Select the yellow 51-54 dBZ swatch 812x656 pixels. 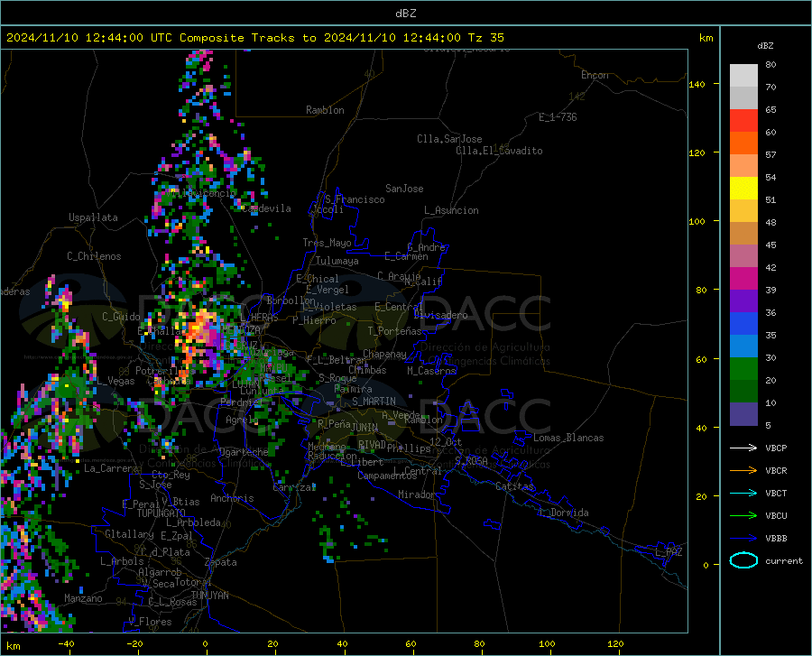[743, 189]
